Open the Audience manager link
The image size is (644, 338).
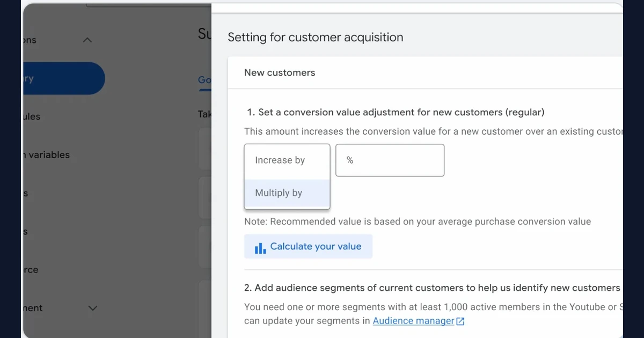pos(413,321)
